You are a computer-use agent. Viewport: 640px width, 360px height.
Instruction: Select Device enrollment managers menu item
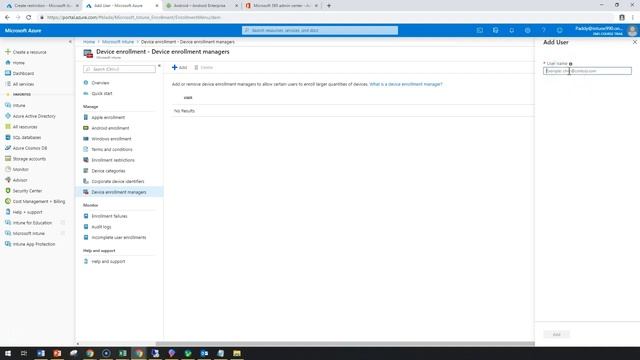click(119, 192)
